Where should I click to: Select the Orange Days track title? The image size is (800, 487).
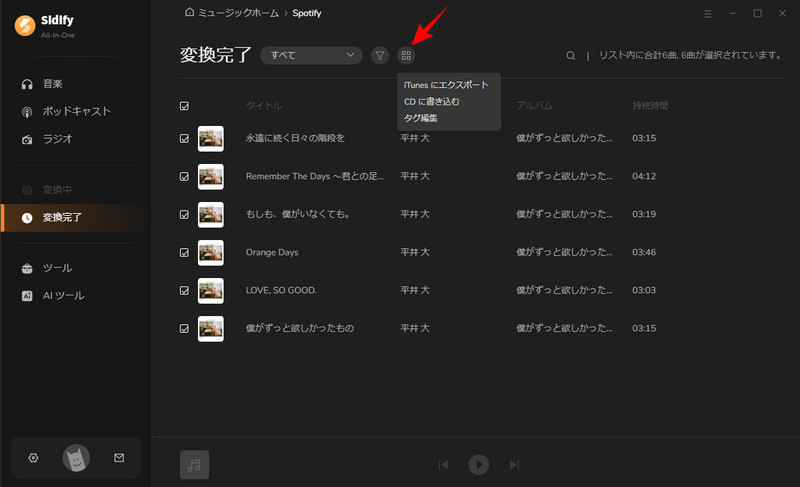pos(272,252)
